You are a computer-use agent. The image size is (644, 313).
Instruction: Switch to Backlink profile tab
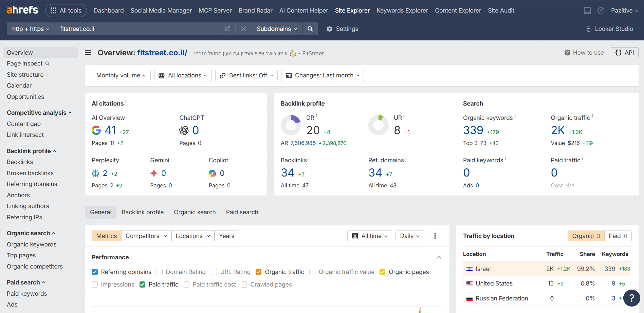tap(143, 212)
